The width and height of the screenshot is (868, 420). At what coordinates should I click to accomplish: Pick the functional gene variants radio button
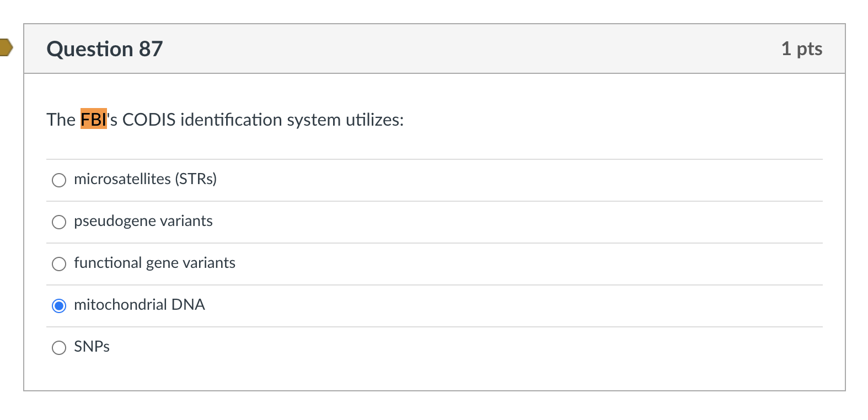tap(59, 263)
